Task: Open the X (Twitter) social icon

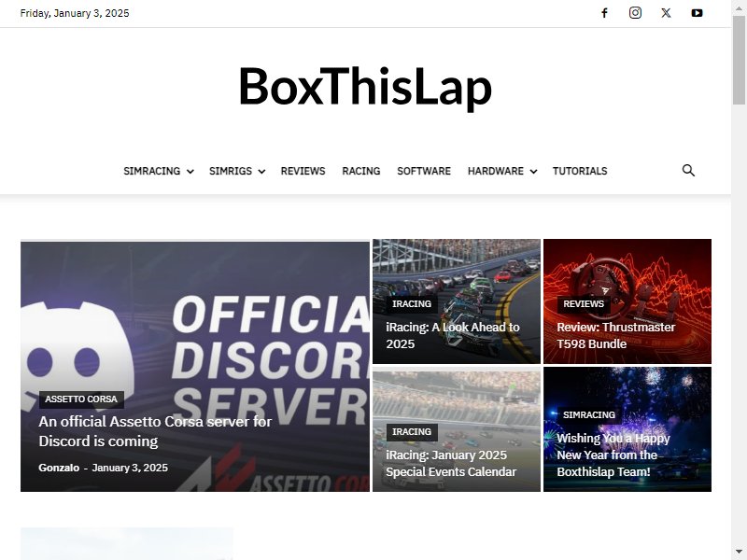Action: (666, 13)
